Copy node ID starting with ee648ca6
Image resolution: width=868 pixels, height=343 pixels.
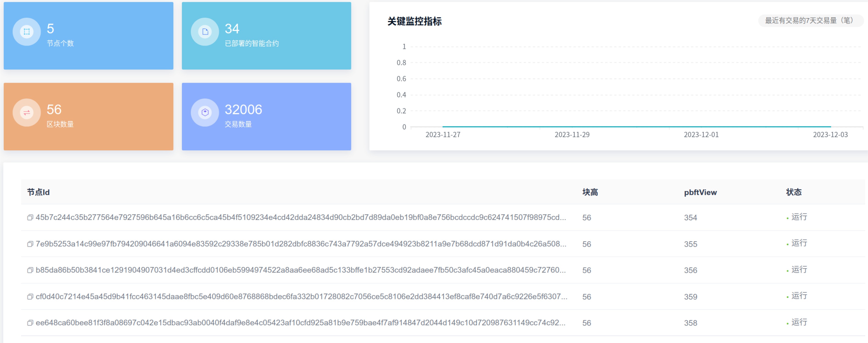click(x=30, y=323)
